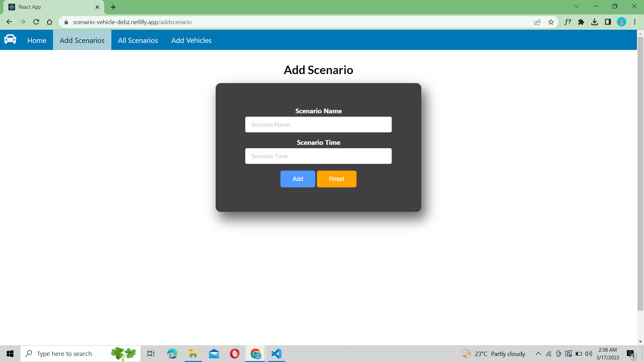Image resolution: width=644 pixels, height=362 pixels.
Task: Launch Opera browser from taskbar
Action: [x=234, y=354]
